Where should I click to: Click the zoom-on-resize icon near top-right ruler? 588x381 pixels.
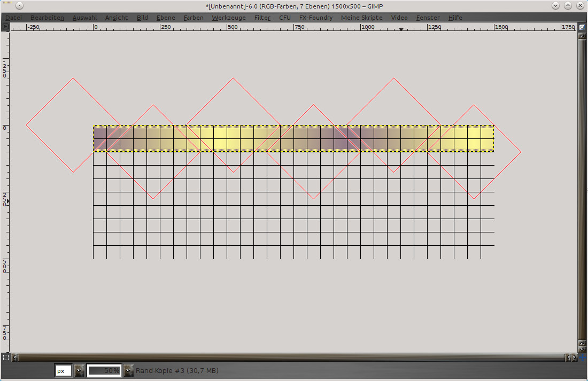point(582,26)
